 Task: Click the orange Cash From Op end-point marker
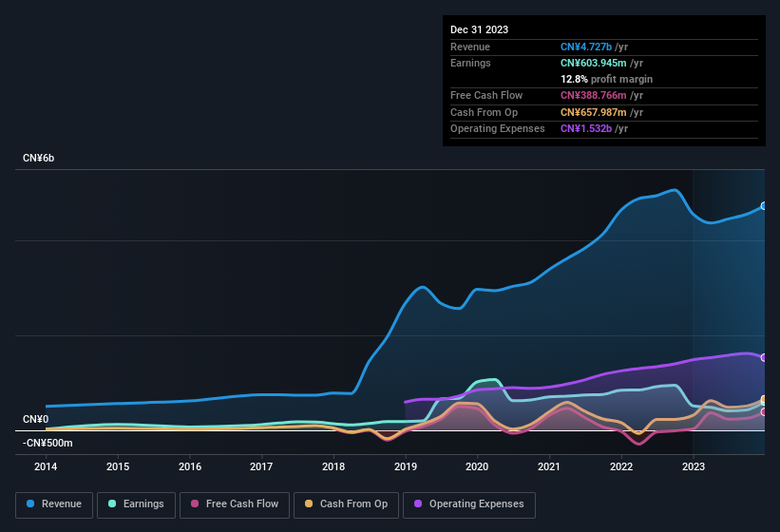point(764,400)
